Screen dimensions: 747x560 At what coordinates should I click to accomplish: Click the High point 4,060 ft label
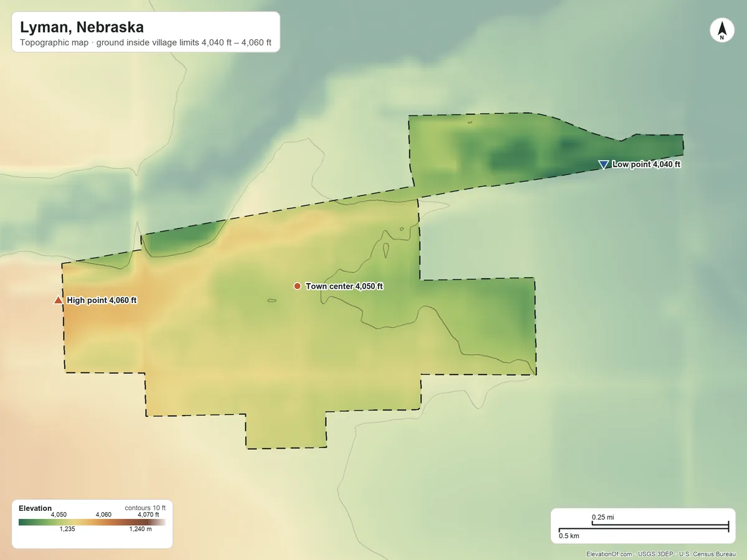(102, 301)
